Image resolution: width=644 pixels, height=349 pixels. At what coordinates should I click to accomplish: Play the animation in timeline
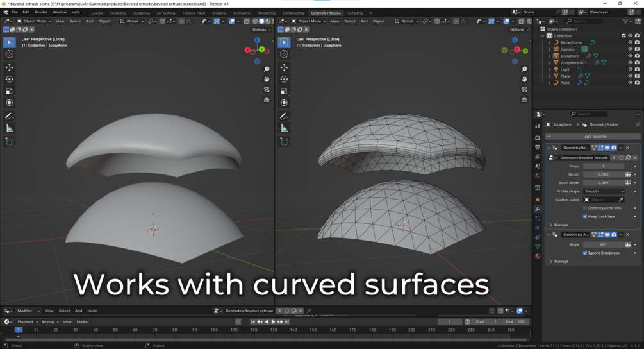pyautogui.click(x=273, y=322)
